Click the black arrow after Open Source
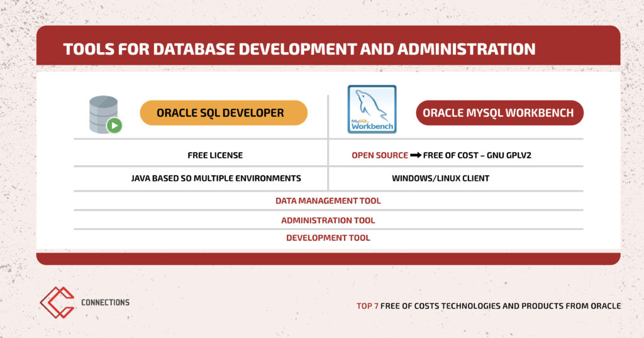 [416, 155]
